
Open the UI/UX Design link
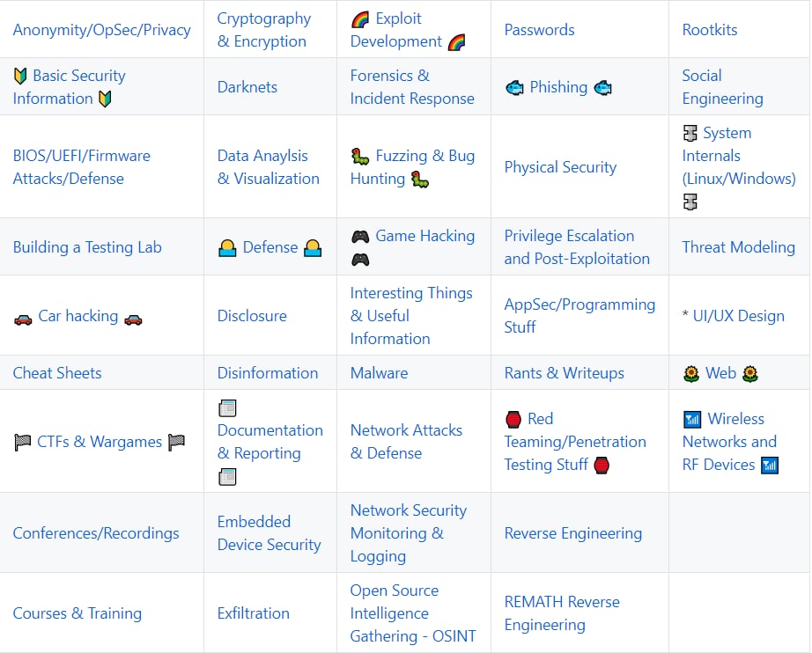(739, 316)
